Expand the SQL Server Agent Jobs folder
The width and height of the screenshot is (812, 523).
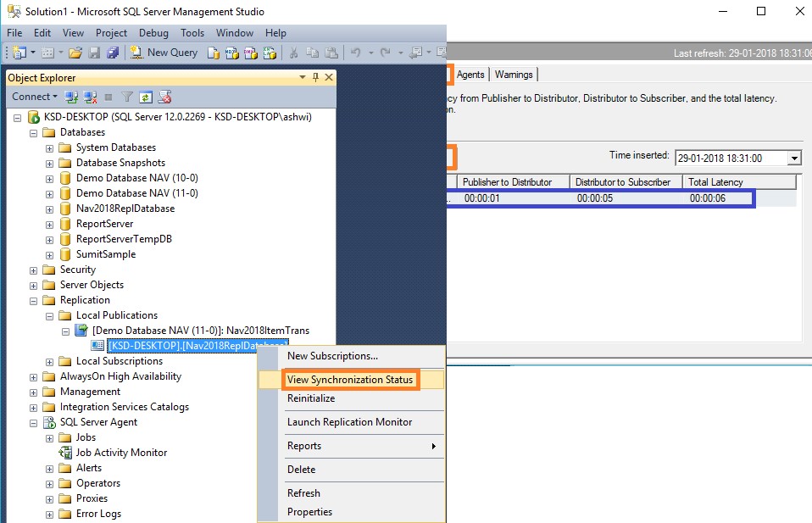tap(50, 437)
